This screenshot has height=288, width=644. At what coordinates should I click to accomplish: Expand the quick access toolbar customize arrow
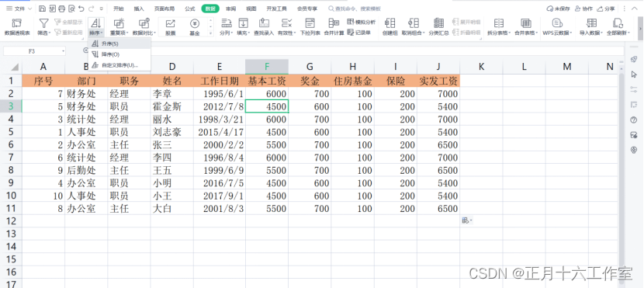(x=102, y=9)
